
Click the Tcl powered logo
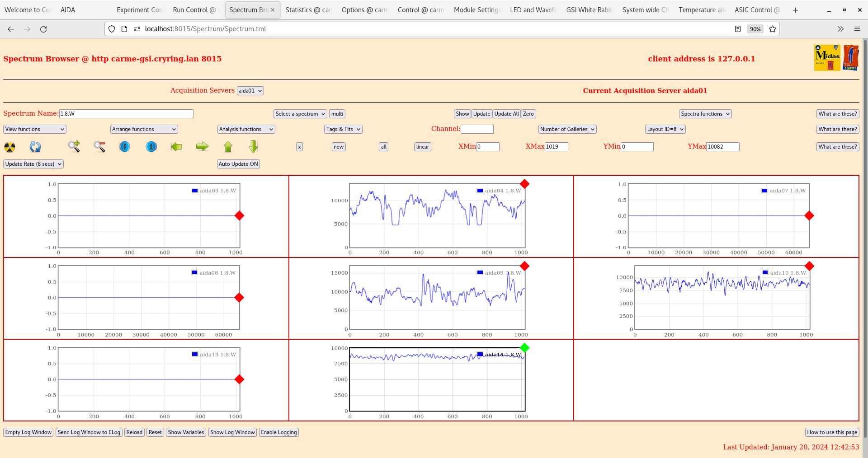click(x=851, y=58)
